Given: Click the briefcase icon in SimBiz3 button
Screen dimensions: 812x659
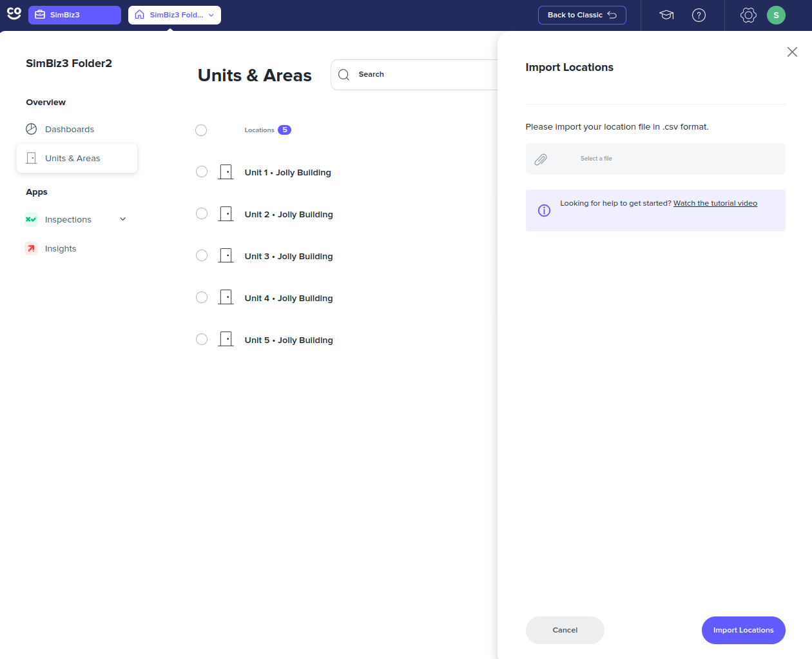Looking at the screenshot, I should point(40,15).
